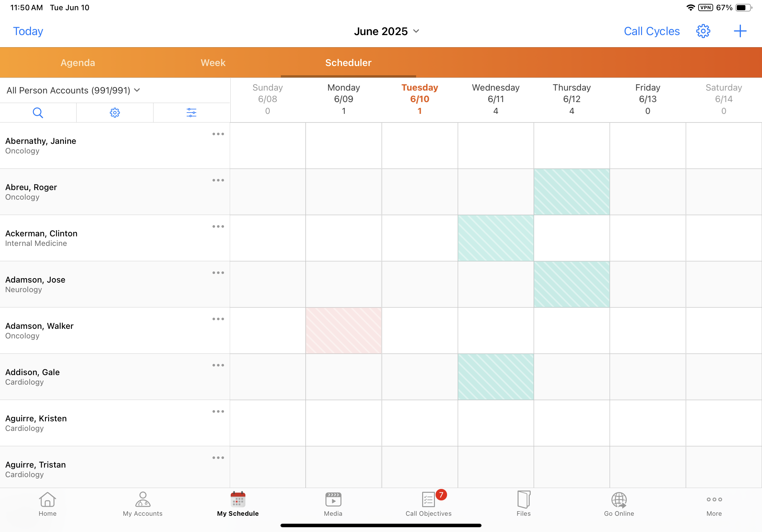Tap the plus icon to add entry
Viewport: 762px width, 532px height.
740,31
